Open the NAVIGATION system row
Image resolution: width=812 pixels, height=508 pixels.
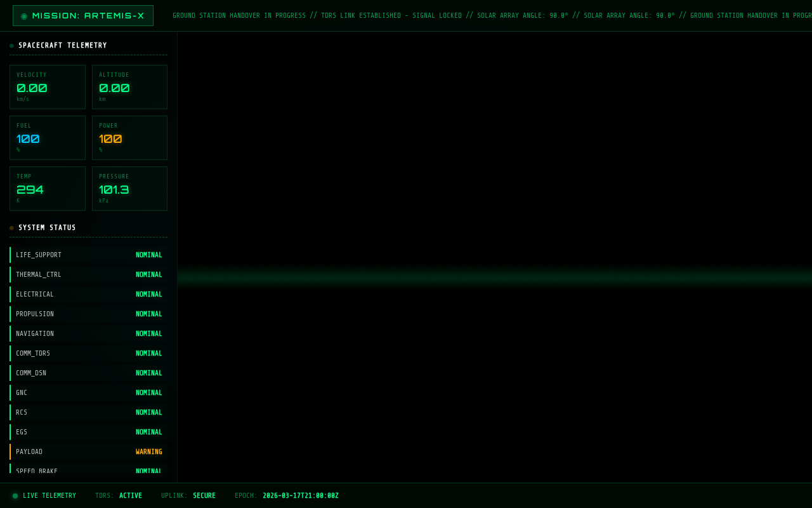(x=88, y=334)
